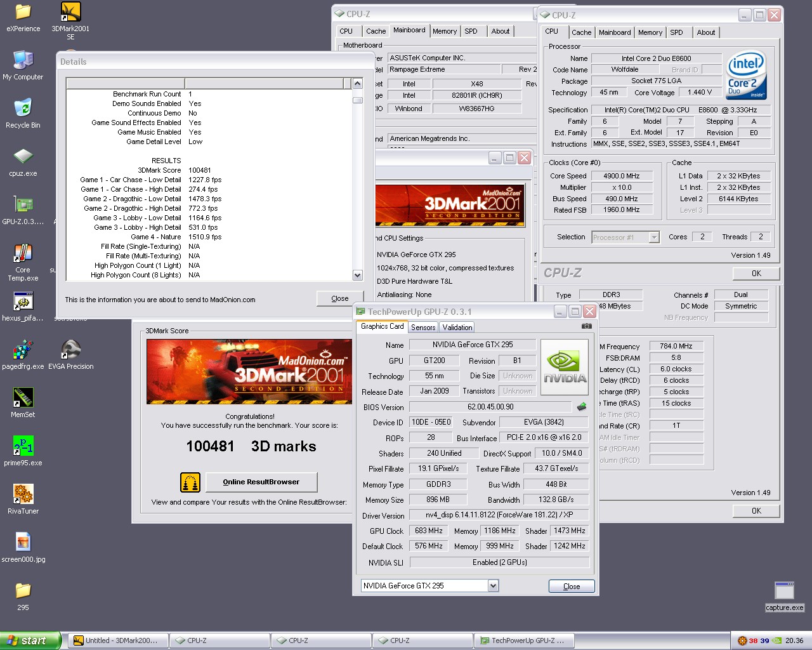Screen dimensions: 812x650
Task: Click the NVIDIA logo in GPU-Z
Action: [565, 368]
